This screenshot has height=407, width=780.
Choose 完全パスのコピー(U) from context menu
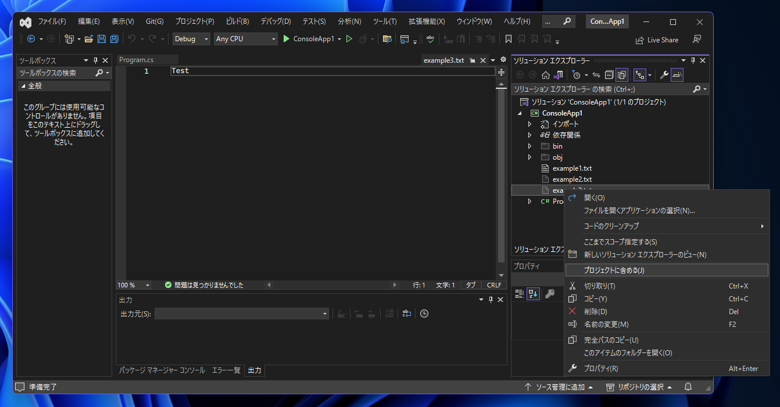pyautogui.click(x=667, y=340)
